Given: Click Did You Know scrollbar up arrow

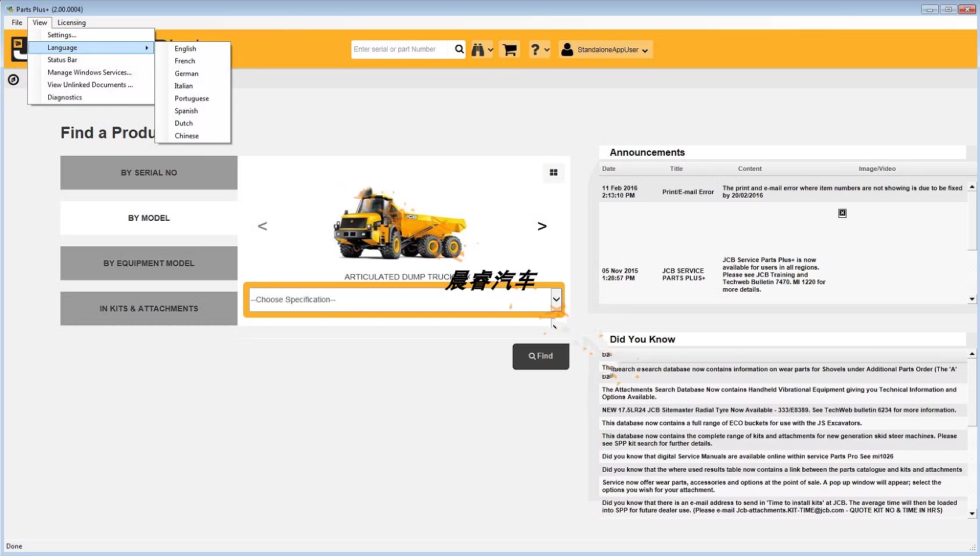Looking at the screenshot, I should (x=972, y=354).
